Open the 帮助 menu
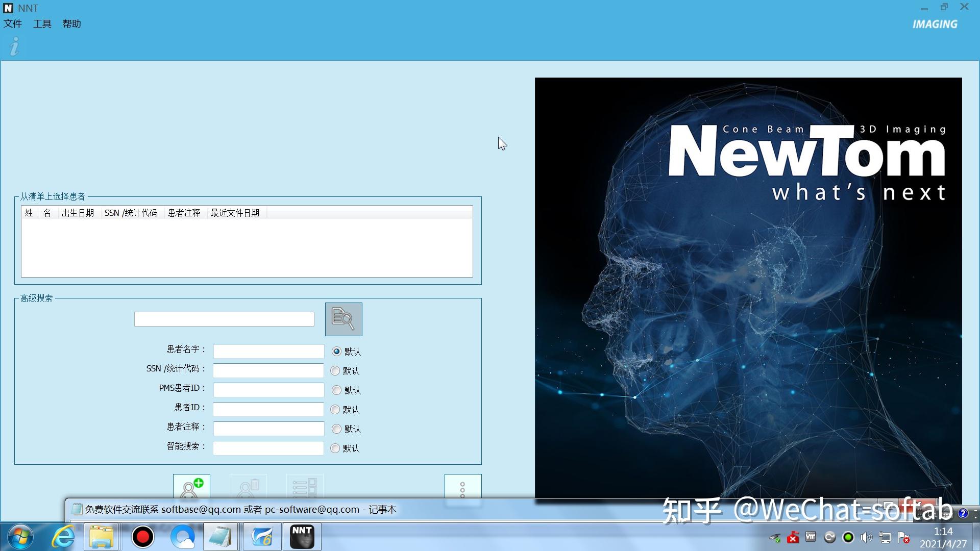This screenshot has height=551, width=980. click(72, 24)
